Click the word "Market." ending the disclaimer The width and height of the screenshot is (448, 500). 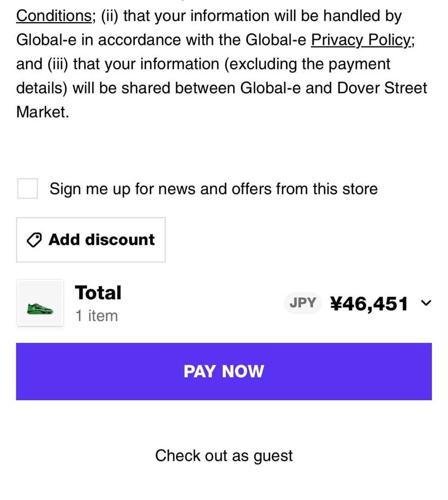pos(43,112)
